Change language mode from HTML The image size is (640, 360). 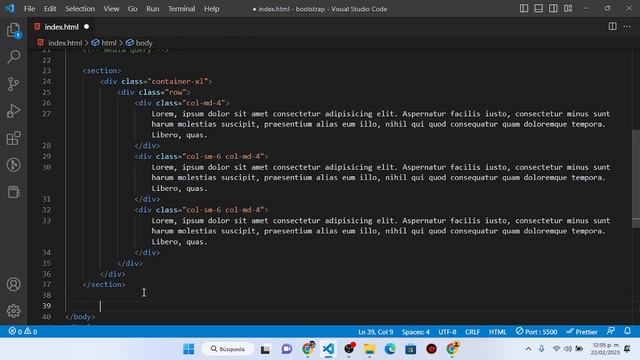(x=498, y=331)
